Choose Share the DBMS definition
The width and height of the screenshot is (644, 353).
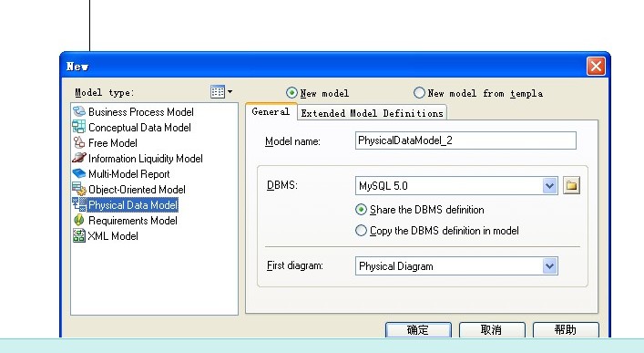pyautogui.click(x=361, y=210)
